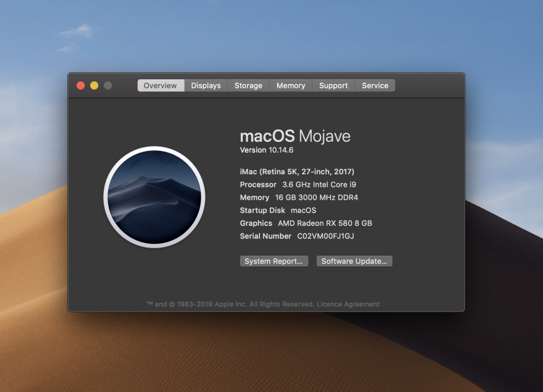Open the Licence Agreement link

click(348, 304)
